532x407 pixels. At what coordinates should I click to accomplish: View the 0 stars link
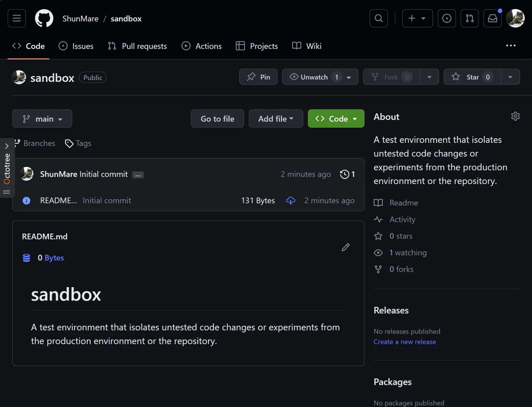click(x=401, y=236)
